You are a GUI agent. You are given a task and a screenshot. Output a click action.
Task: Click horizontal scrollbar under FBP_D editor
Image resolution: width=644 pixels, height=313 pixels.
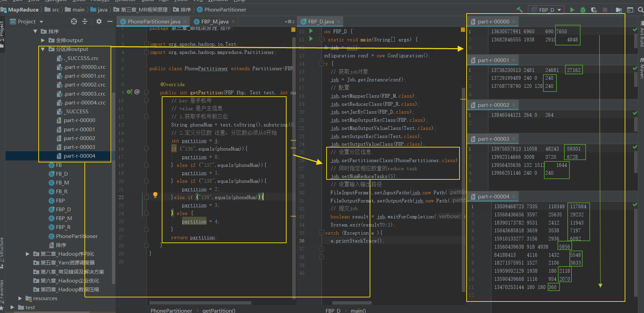point(352,303)
